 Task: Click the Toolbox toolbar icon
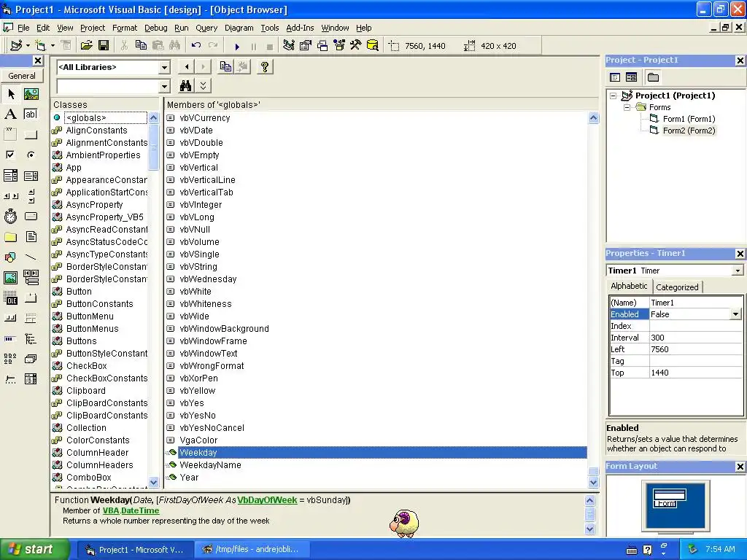(x=355, y=46)
